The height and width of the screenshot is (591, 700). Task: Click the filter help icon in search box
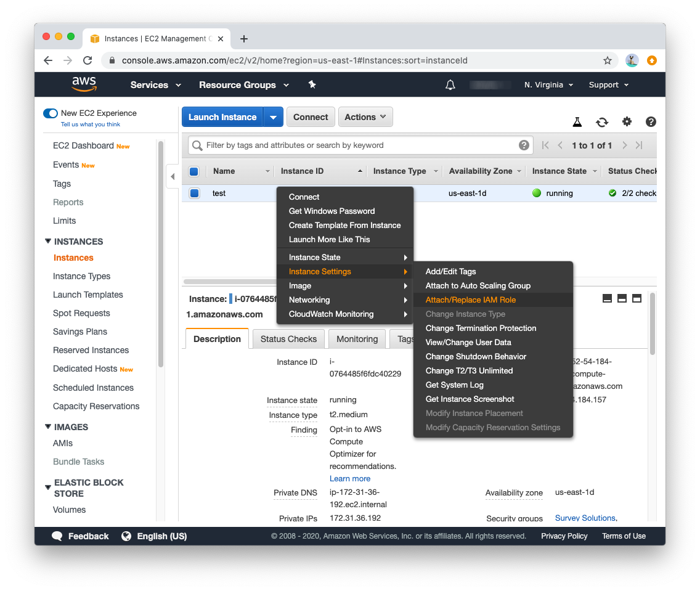[524, 145]
